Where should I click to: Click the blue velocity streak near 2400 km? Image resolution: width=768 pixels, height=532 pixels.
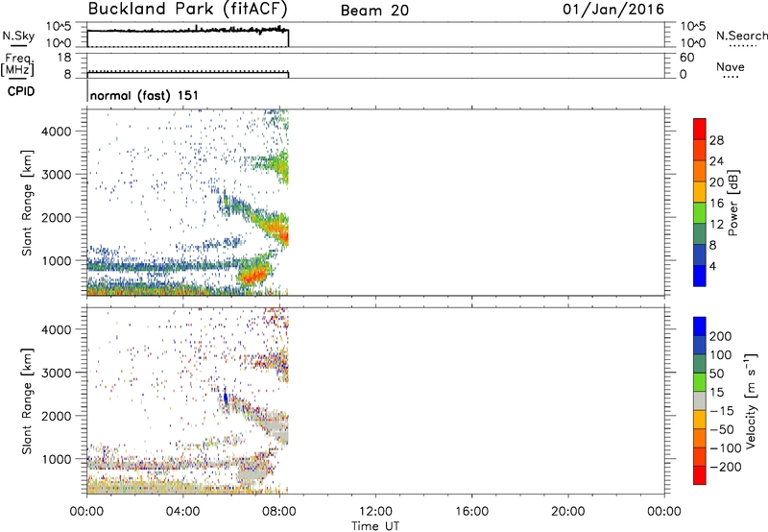click(x=226, y=398)
